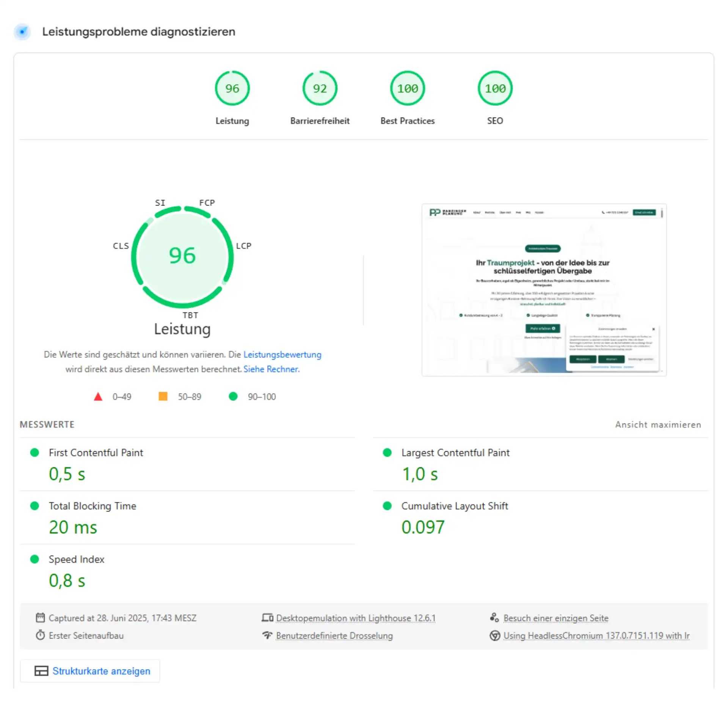Viewport: 728px width, 728px height.
Task: Select the radio indicator beside Leistungsprobleme diagnostizieren
Action: pyautogui.click(x=22, y=32)
